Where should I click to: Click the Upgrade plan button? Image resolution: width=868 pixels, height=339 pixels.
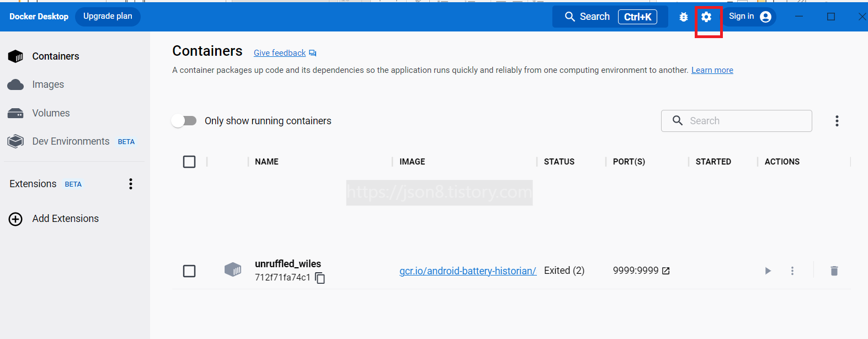click(108, 17)
